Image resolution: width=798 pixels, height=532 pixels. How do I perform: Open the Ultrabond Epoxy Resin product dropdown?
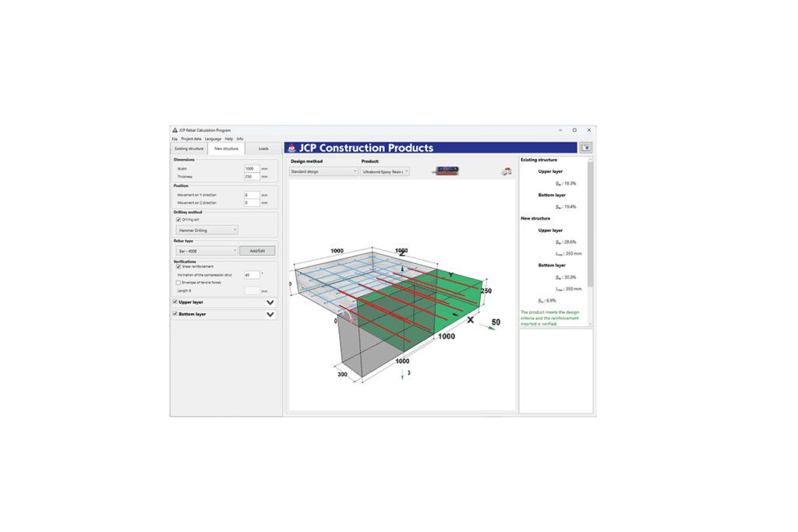[385, 171]
